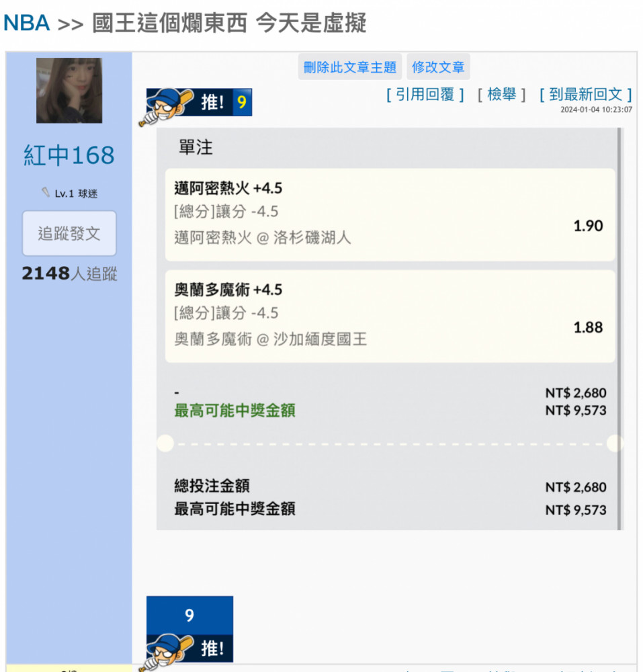Select the 奧蘭多魔術 +4.5 bet card
Screen dimensions: 643x672
pyautogui.click(x=390, y=317)
